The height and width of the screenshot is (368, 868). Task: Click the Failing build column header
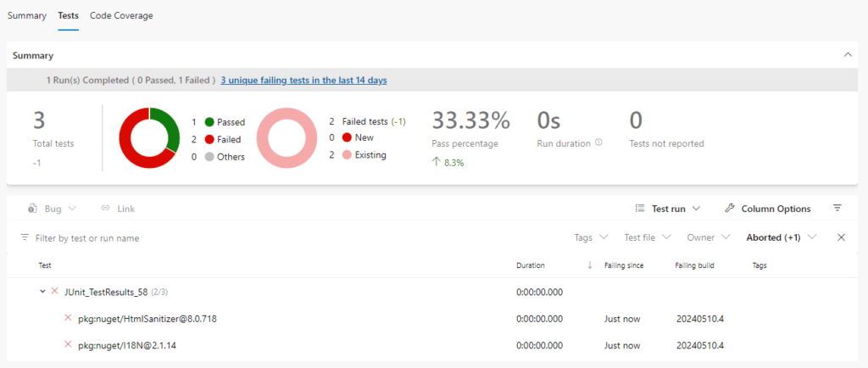coord(695,265)
